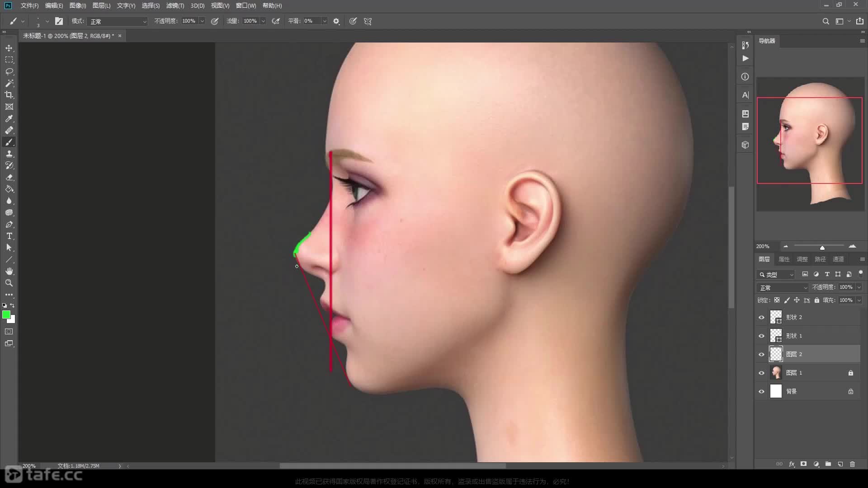Select the Hand tool
868x488 pixels.
coord(9,271)
